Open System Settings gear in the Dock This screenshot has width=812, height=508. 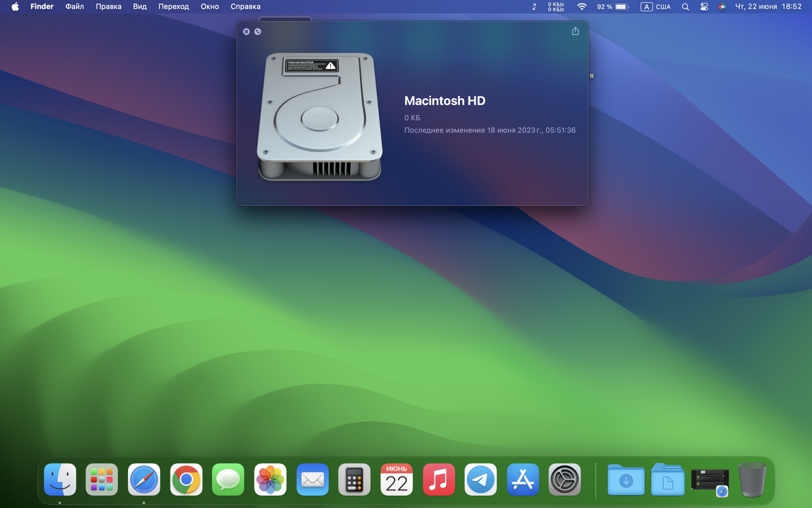pyautogui.click(x=565, y=480)
